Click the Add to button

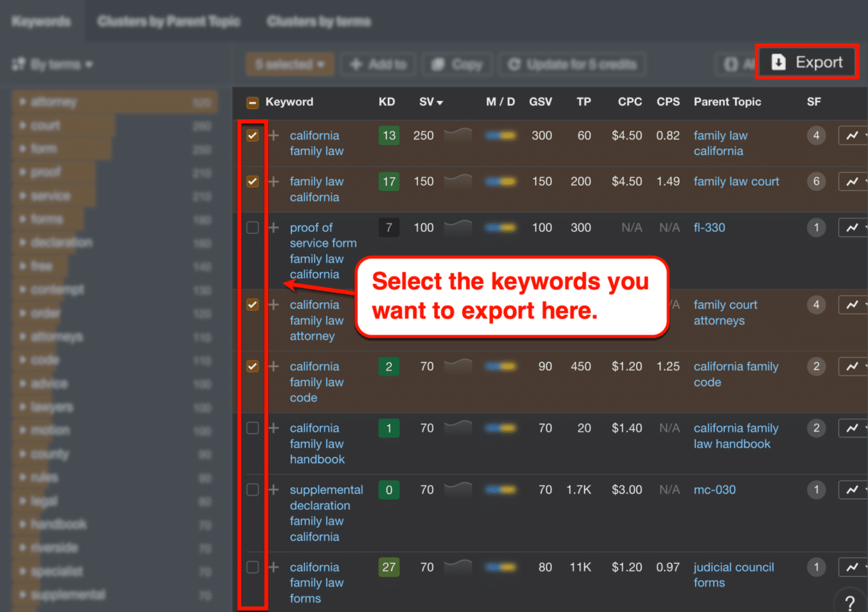tap(378, 64)
